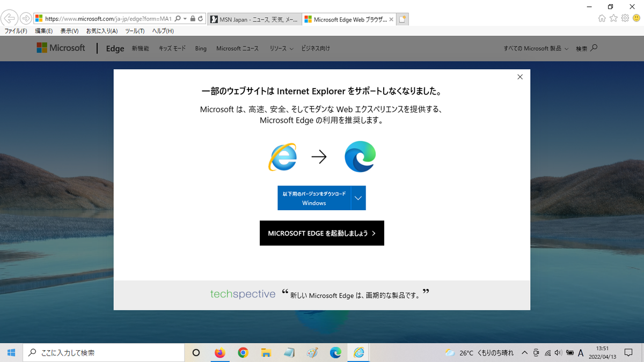Screen dimensions: 644x362
Task: Open the 表示(V) menu
Action: pos(69,31)
